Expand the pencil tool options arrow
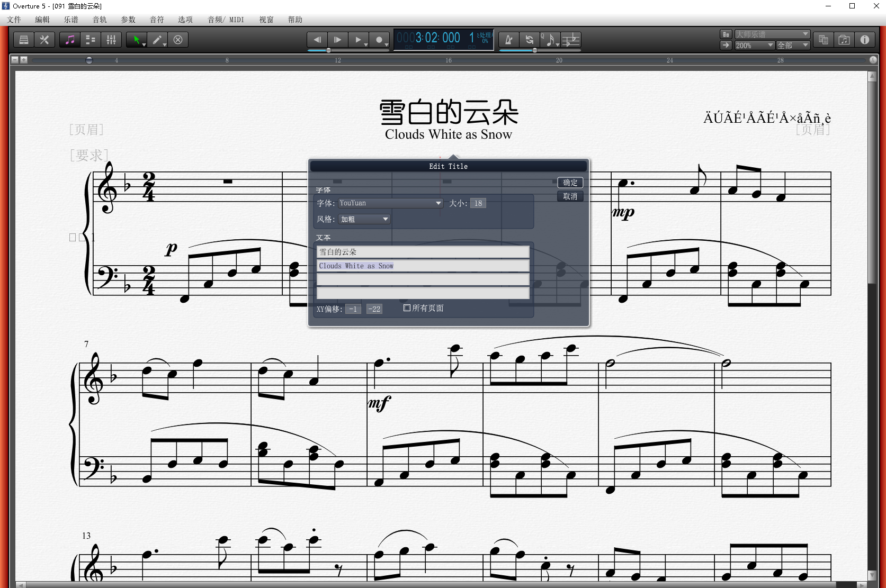The height and width of the screenshot is (588, 886). pyautogui.click(x=165, y=45)
